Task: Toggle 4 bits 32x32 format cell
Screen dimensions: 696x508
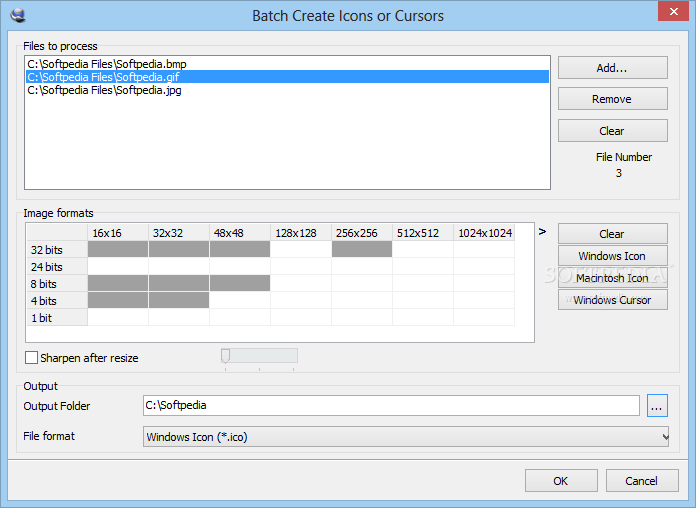Action: click(x=179, y=300)
